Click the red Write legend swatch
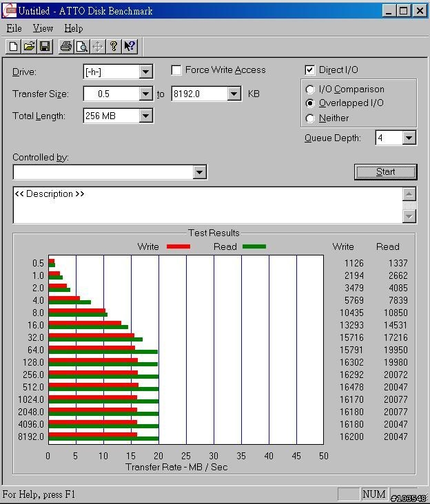The image size is (430, 504). (178, 246)
